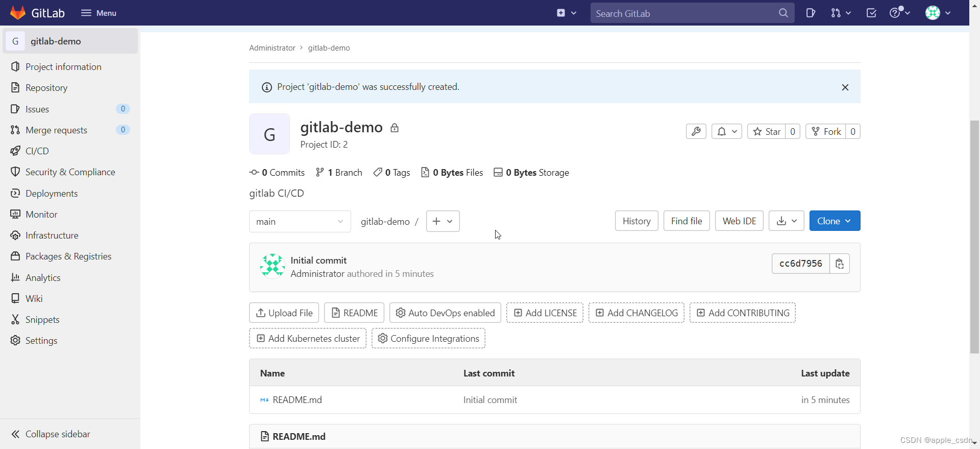Click Add CHANGELOG button
Image resolution: width=980 pixels, height=449 pixels.
(x=636, y=313)
